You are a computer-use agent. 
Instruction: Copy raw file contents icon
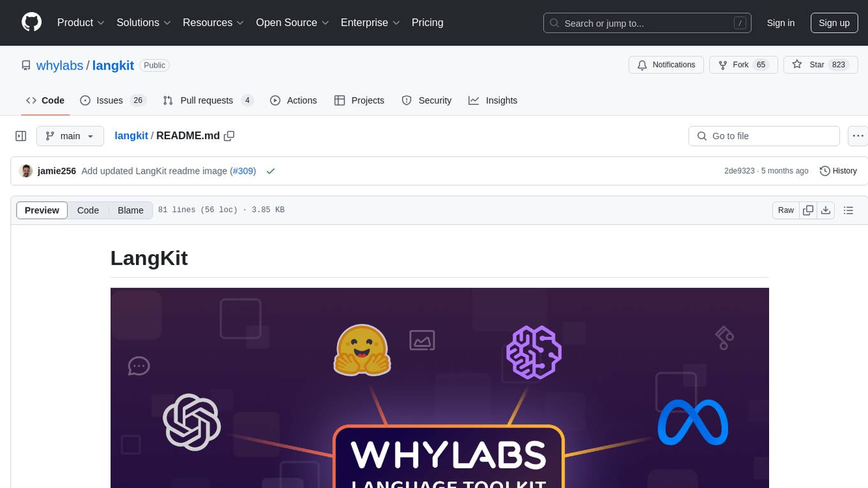(808, 210)
